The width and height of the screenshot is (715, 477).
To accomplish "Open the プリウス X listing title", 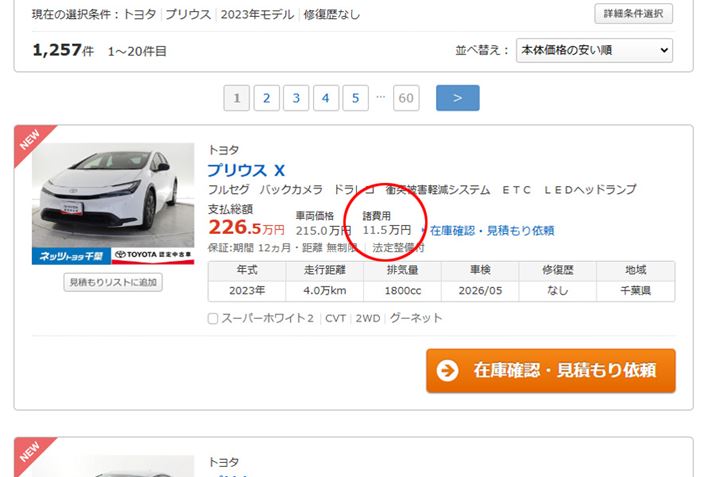I will (246, 171).
